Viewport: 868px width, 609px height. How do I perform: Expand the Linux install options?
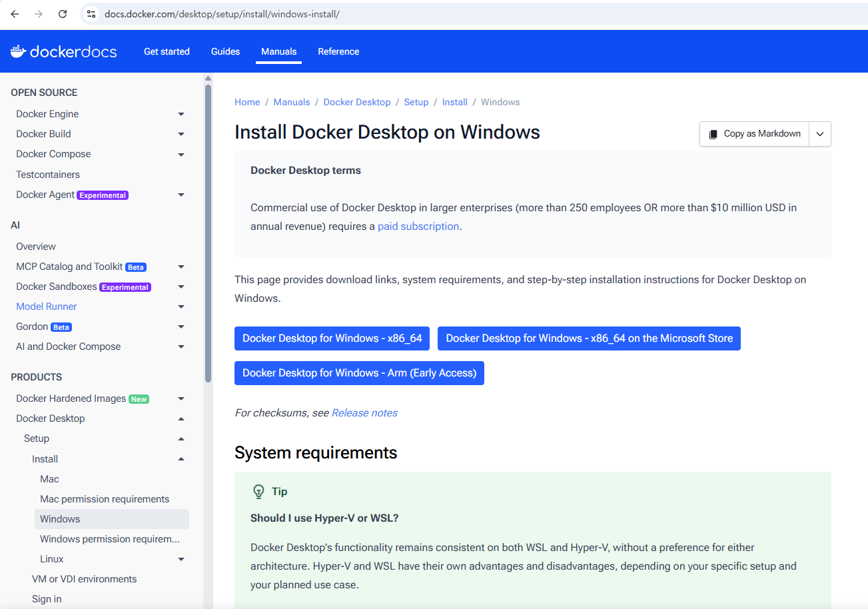point(181,558)
